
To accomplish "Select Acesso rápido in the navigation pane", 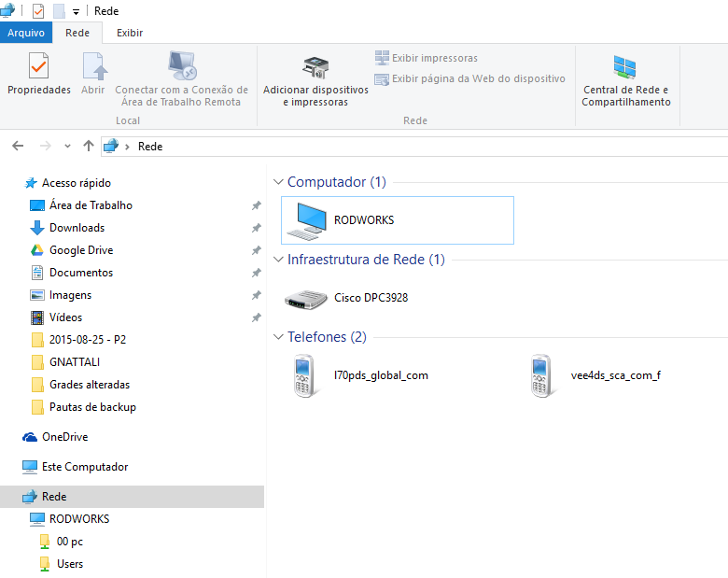I will click(x=68, y=183).
